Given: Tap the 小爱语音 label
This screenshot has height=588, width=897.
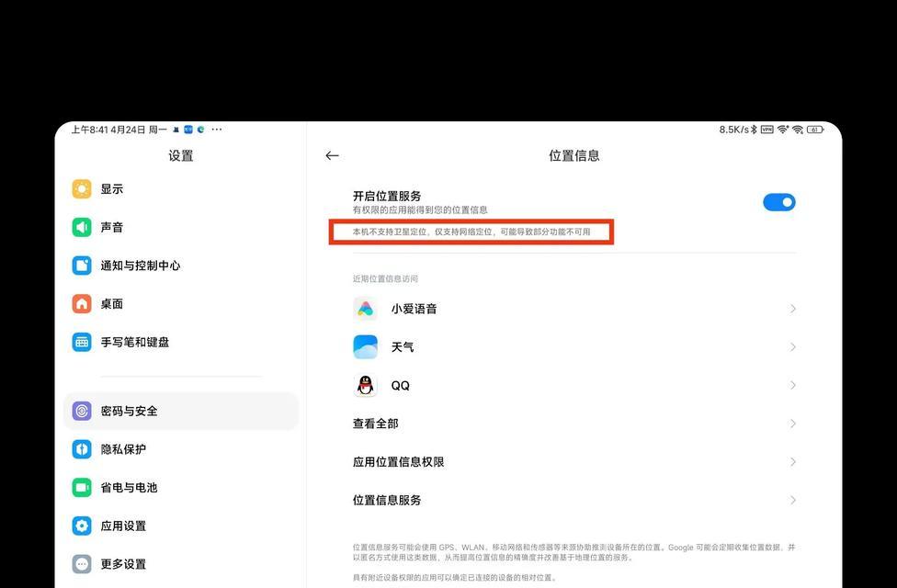Looking at the screenshot, I should point(414,309).
